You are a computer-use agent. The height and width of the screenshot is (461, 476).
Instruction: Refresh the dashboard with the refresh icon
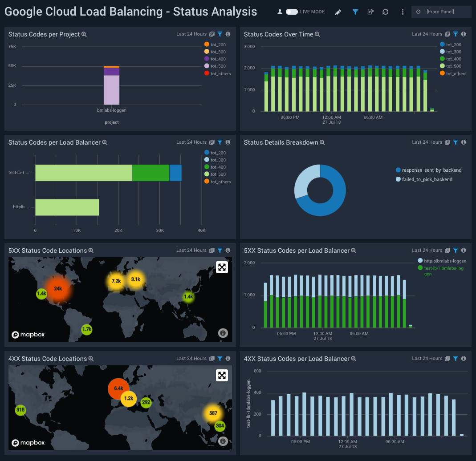385,12
